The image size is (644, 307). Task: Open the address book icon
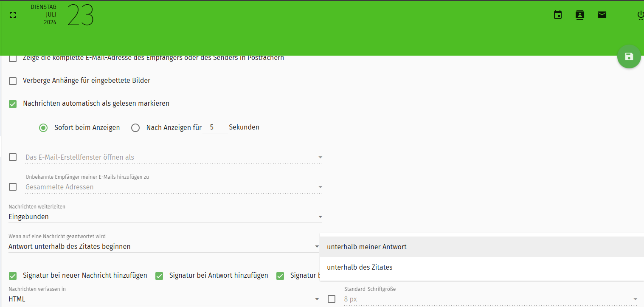click(579, 14)
